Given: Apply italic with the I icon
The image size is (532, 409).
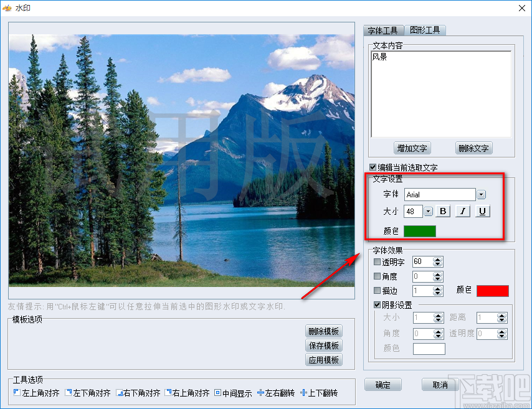Looking at the screenshot, I should 462,211.
